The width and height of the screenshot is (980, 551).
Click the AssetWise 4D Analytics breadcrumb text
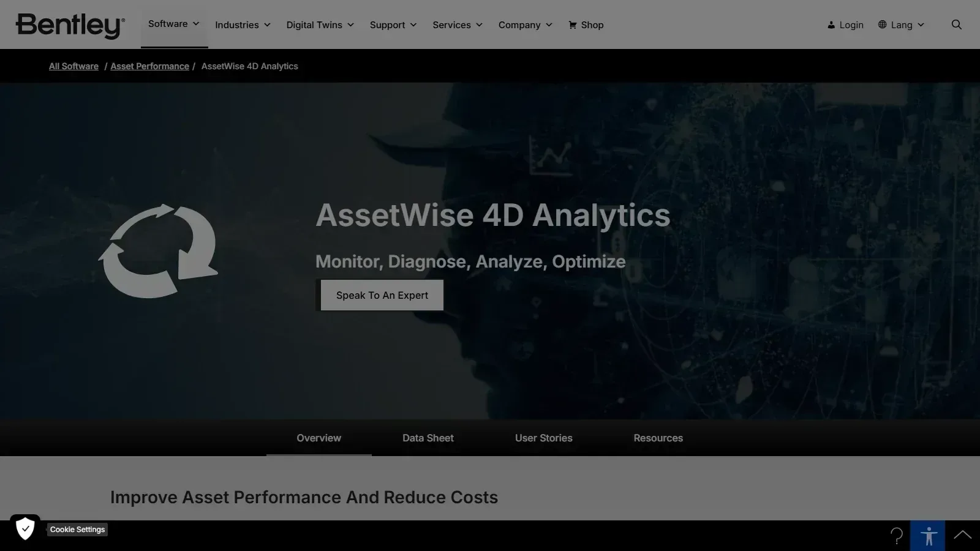250,66
